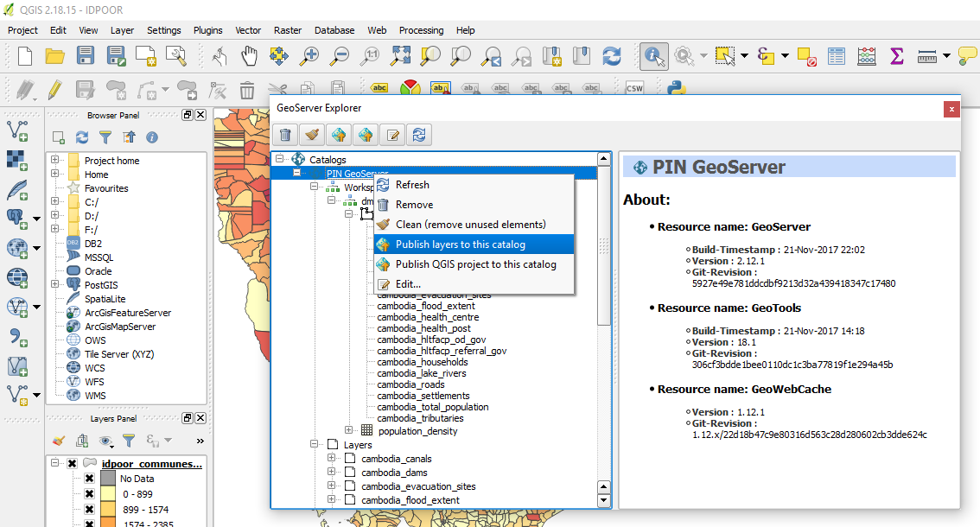Select the Pan Map hand tool

pyautogui.click(x=250, y=56)
